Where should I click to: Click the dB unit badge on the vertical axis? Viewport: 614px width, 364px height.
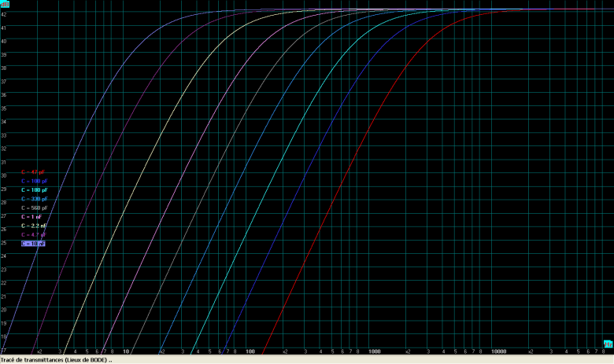click(5, 4)
